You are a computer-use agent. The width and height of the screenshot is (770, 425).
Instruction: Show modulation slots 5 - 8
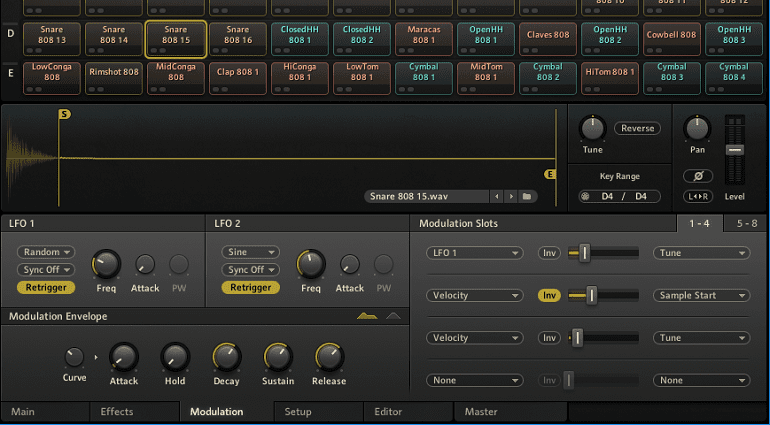click(746, 224)
